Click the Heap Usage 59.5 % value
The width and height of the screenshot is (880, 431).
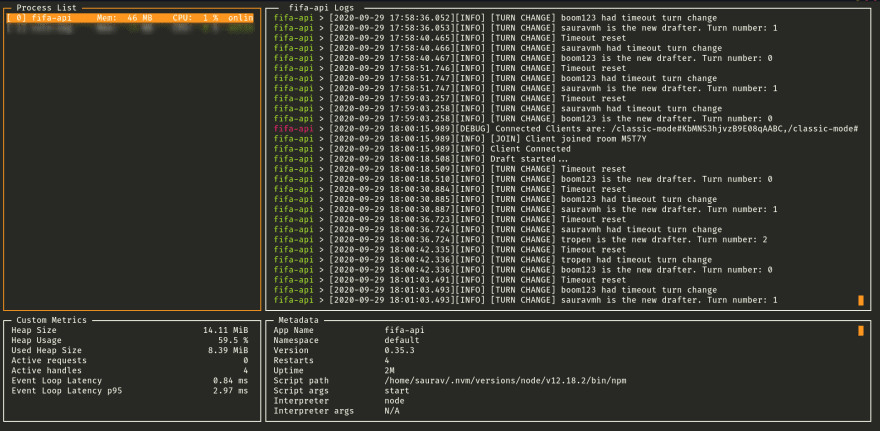click(233, 341)
